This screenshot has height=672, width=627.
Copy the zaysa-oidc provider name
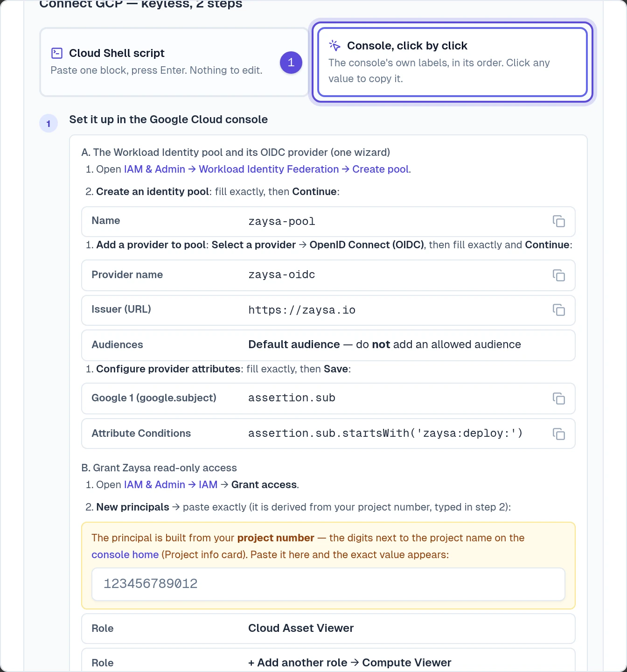pyautogui.click(x=558, y=275)
